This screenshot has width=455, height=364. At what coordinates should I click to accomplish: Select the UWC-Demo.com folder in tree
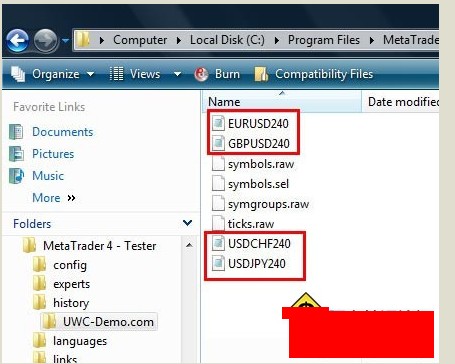pos(108,322)
